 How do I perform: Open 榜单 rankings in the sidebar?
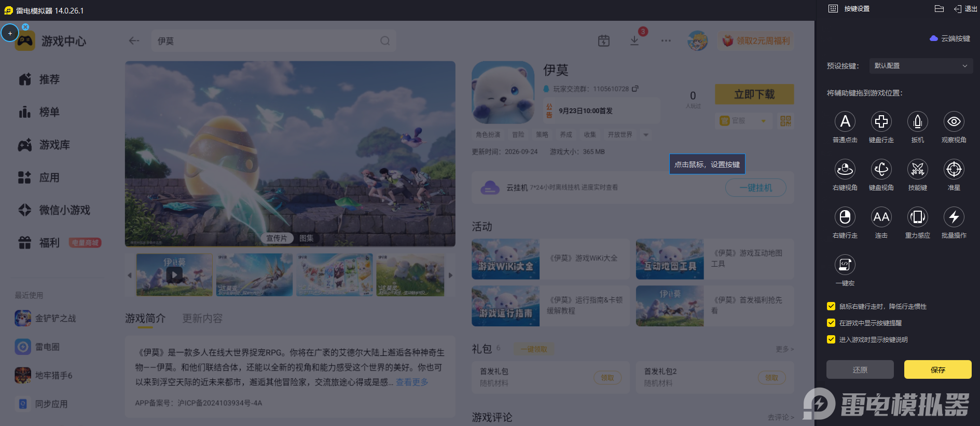[x=39, y=112]
